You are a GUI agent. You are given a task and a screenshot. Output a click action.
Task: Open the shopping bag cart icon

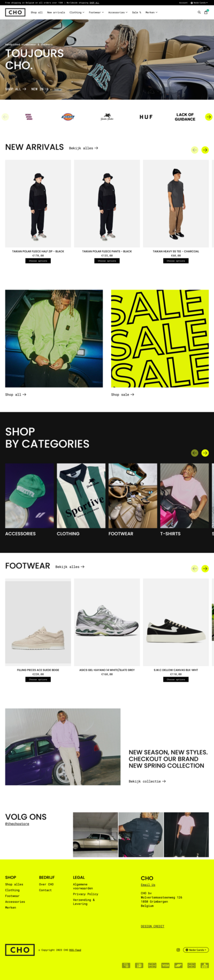click(206, 12)
